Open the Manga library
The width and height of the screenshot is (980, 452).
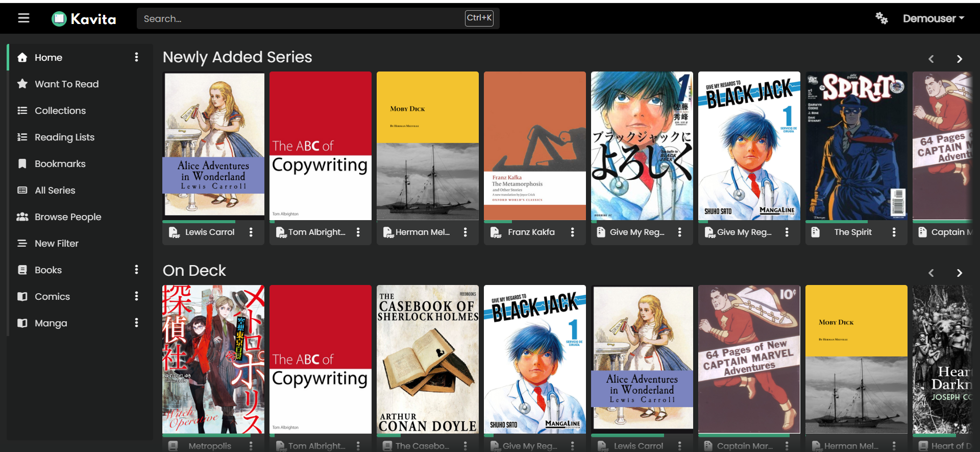pos(51,323)
